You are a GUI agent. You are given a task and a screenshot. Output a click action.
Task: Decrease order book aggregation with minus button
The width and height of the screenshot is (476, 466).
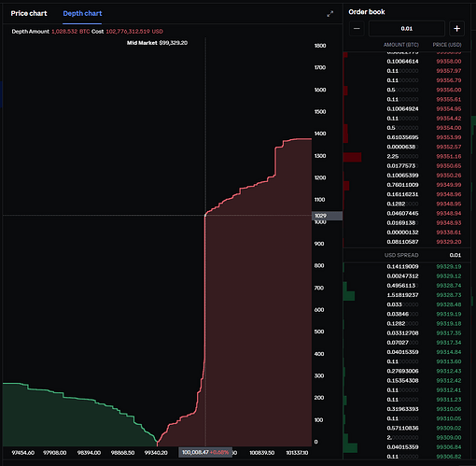coord(357,29)
